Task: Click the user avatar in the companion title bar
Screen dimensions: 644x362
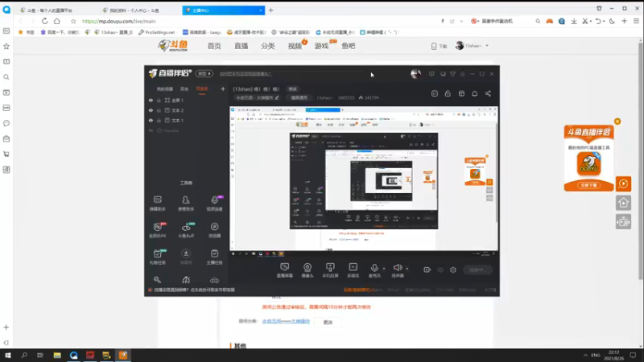Action: 415,74
